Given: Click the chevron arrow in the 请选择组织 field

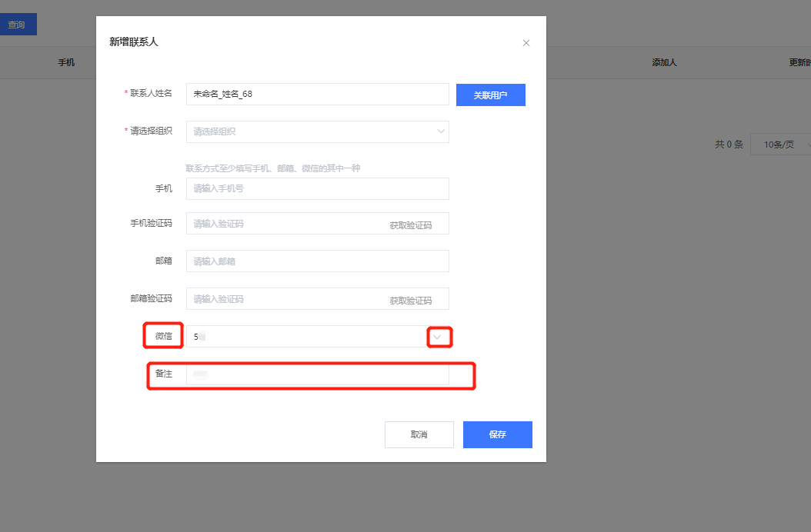Looking at the screenshot, I should [441, 131].
